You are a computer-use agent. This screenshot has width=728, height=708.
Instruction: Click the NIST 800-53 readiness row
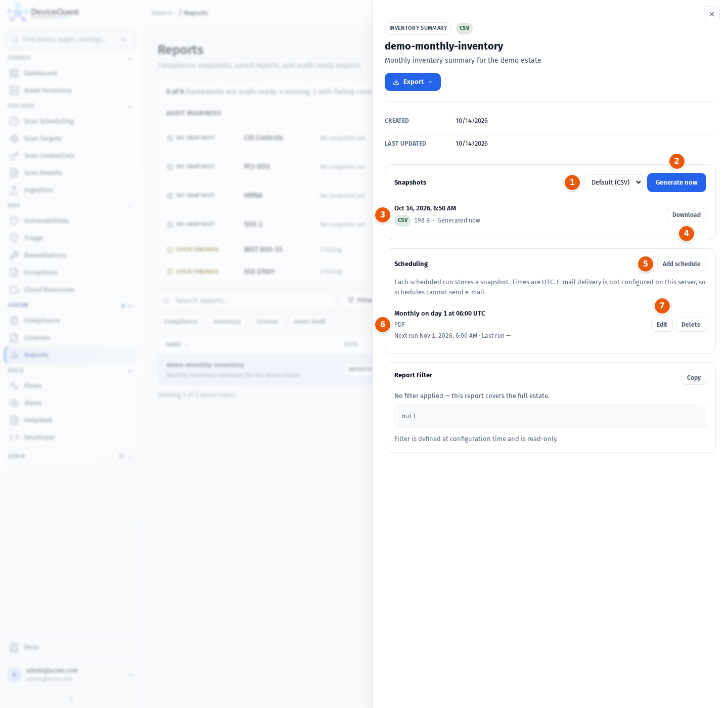(265, 250)
